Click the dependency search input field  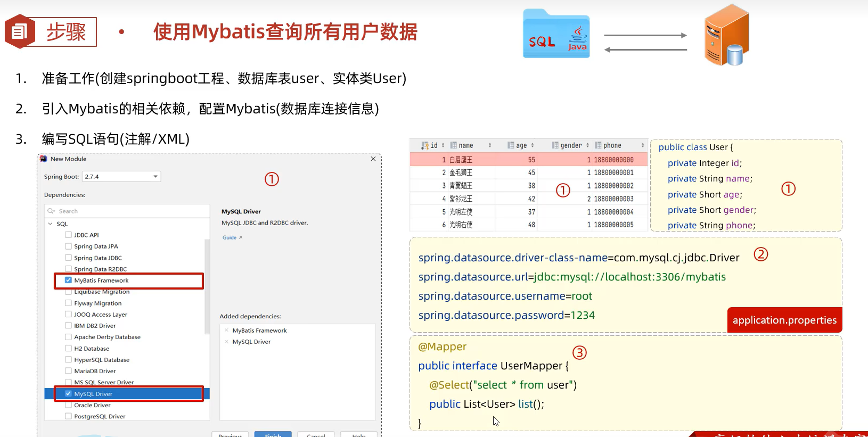(x=127, y=211)
